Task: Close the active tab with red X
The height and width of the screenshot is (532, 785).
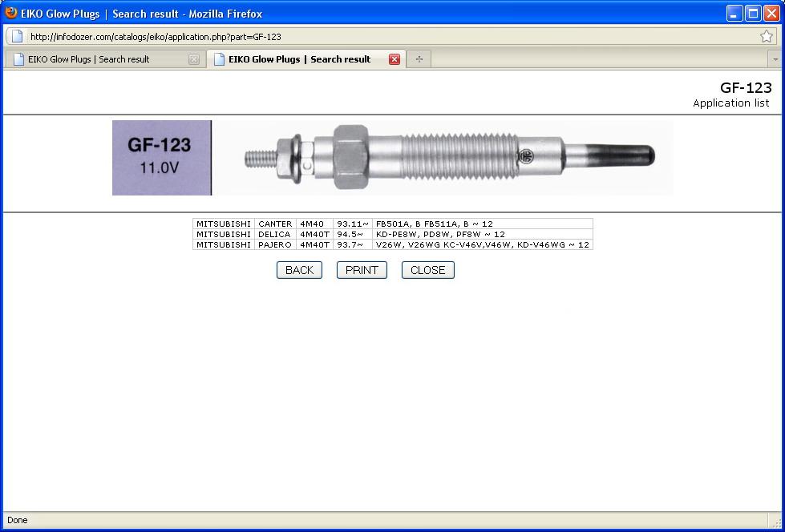Action: tap(395, 59)
